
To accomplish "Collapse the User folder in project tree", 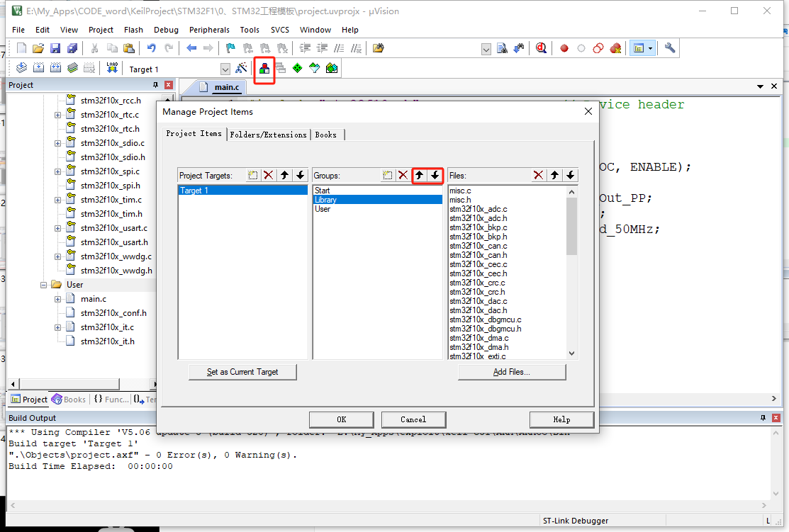I will [44, 285].
